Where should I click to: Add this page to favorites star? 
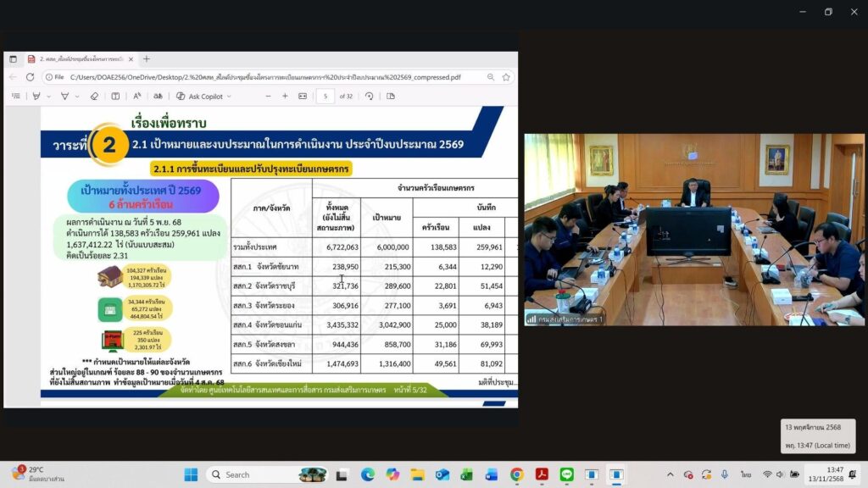click(x=506, y=77)
